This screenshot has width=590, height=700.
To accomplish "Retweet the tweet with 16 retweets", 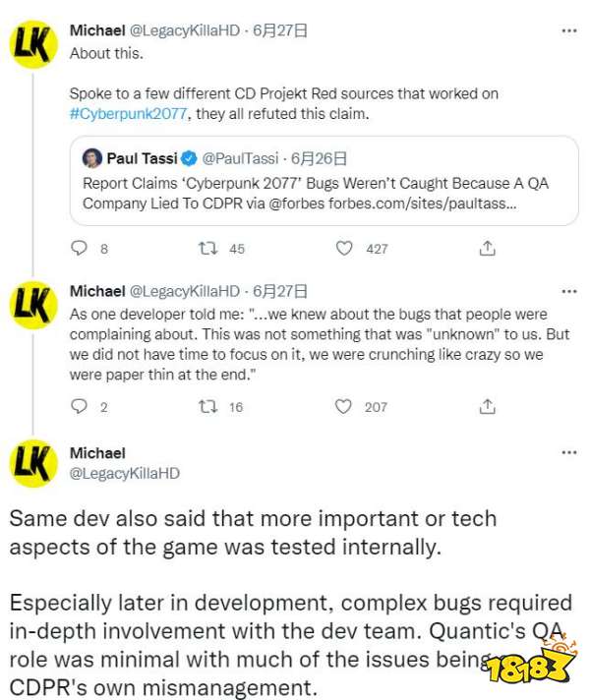I will (x=207, y=406).
